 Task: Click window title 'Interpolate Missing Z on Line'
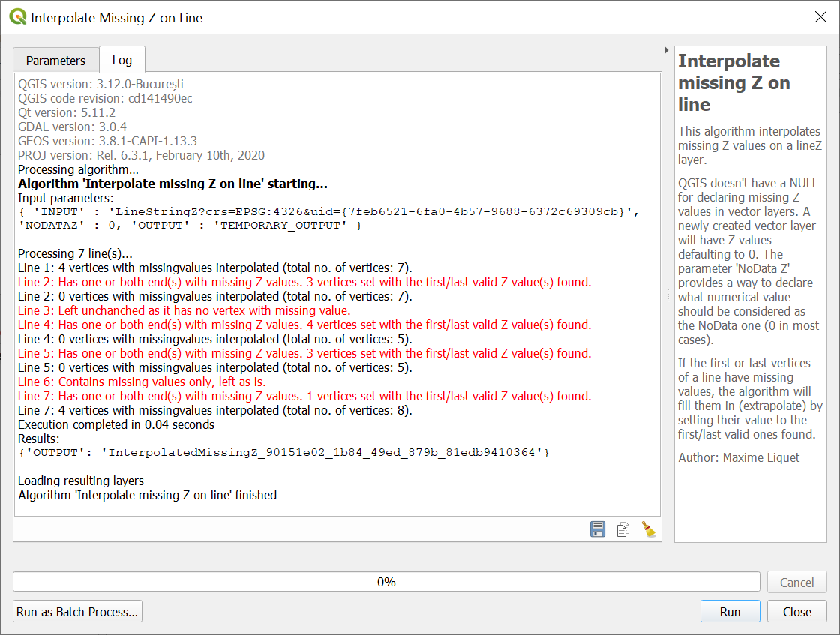click(117, 18)
